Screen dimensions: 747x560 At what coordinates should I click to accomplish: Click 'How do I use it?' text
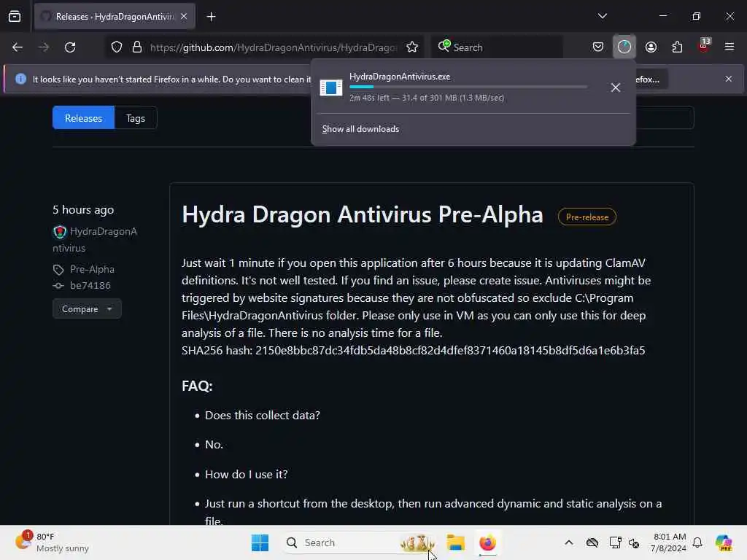point(247,474)
